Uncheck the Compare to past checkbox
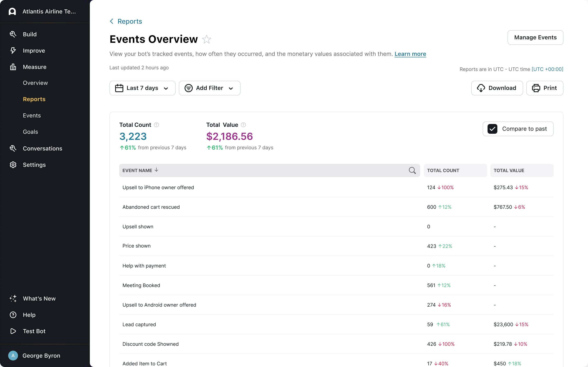 (x=492, y=129)
